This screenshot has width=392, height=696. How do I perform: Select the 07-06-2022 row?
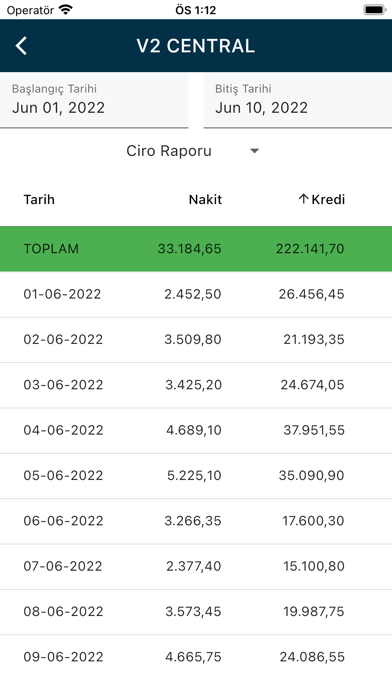196,566
